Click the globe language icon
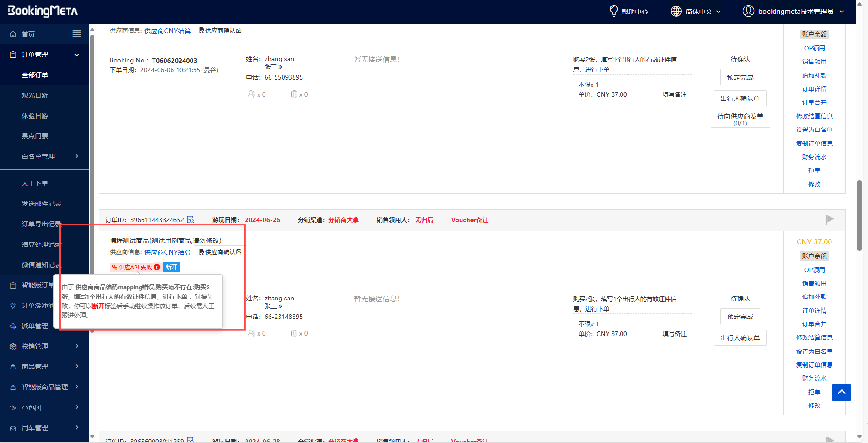This screenshot has width=868, height=443. click(x=676, y=11)
